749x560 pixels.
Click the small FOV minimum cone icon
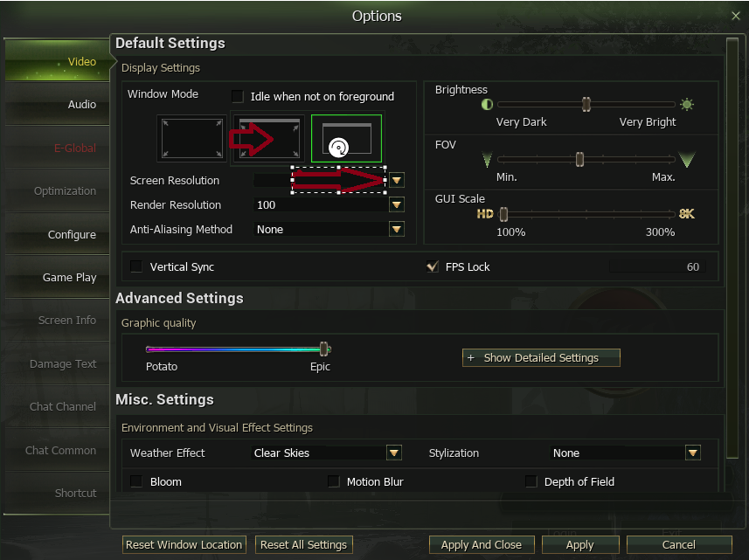click(x=487, y=160)
